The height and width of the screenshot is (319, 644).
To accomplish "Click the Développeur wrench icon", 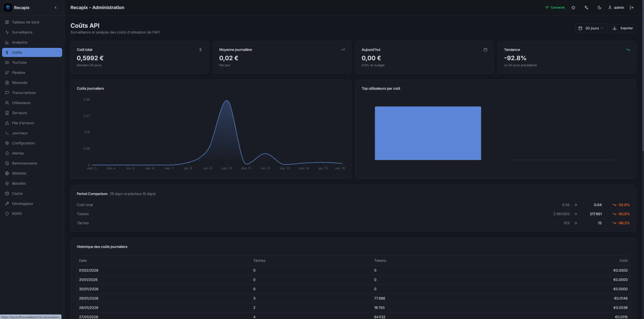I will point(7,204).
